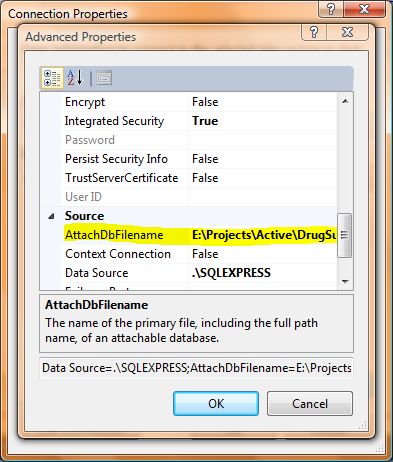Click the AttachDbFilename path value field

tap(263, 235)
